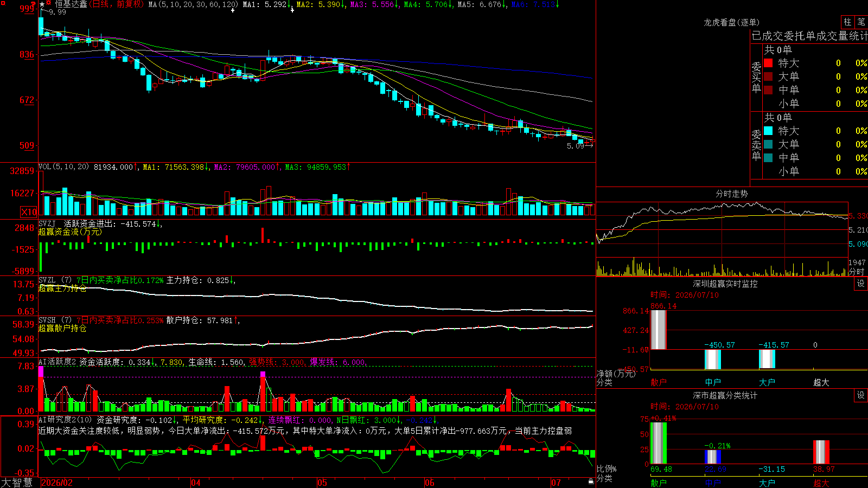Click the 深市超赢分类统计 panel title
Screen dimensions: 868x488
click(x=725, y=395)
